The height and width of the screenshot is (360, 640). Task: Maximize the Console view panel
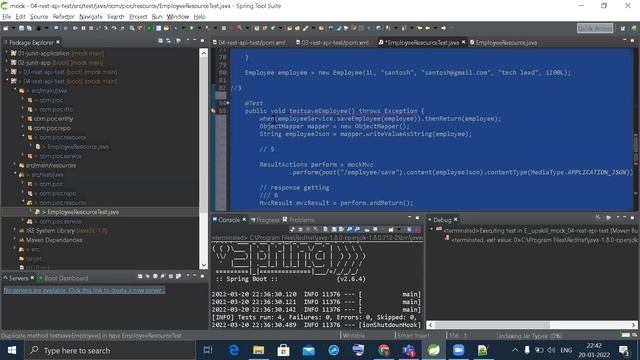click(x=418, y=218)
